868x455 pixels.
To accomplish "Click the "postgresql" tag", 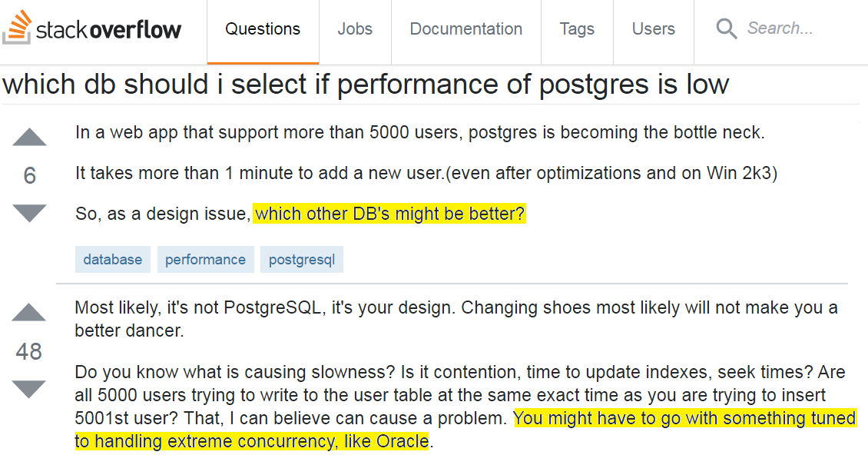I will click(302, 260).
